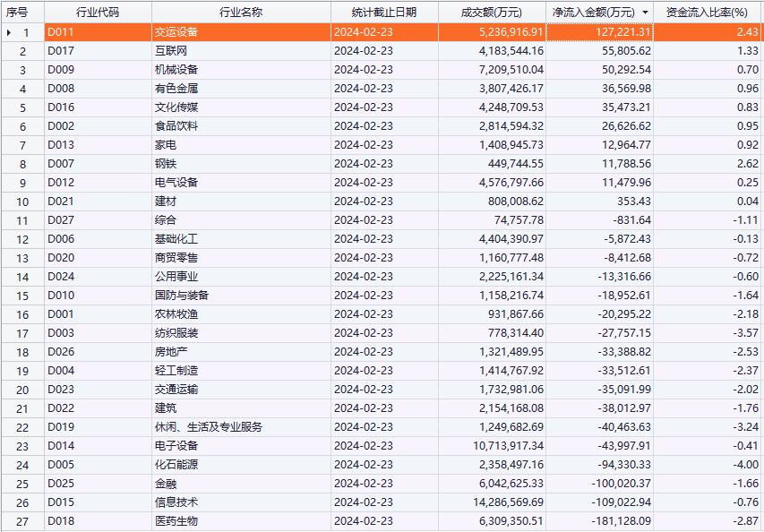This screenshot has width=764, height=532.
Task: Click the 国防与装备 cell
Action: click(x=182, y=296)
